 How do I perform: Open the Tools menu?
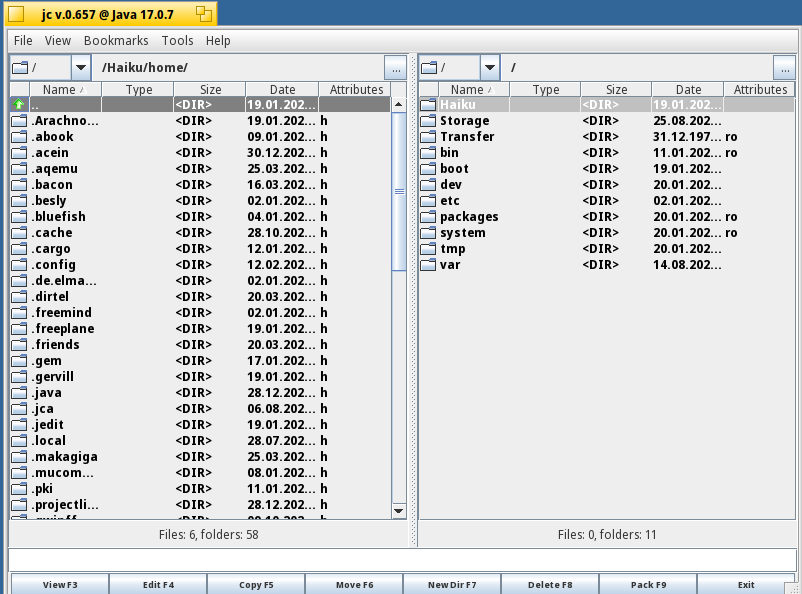pyautogui.click(x=177, y=40)
